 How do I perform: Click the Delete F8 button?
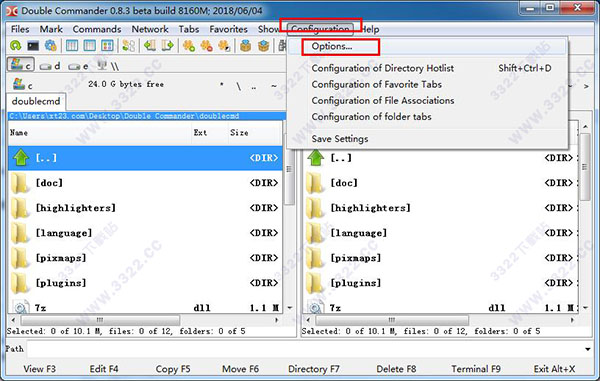[396, 369]
